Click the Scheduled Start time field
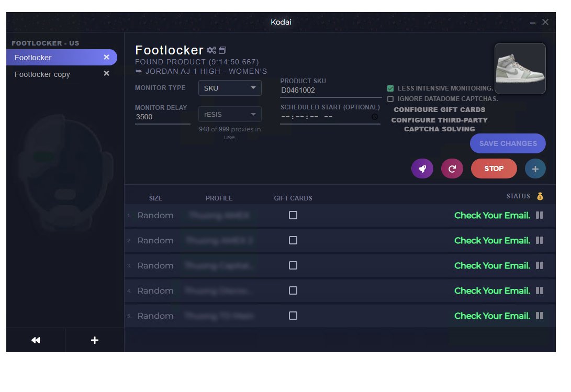 click(330, 117)
